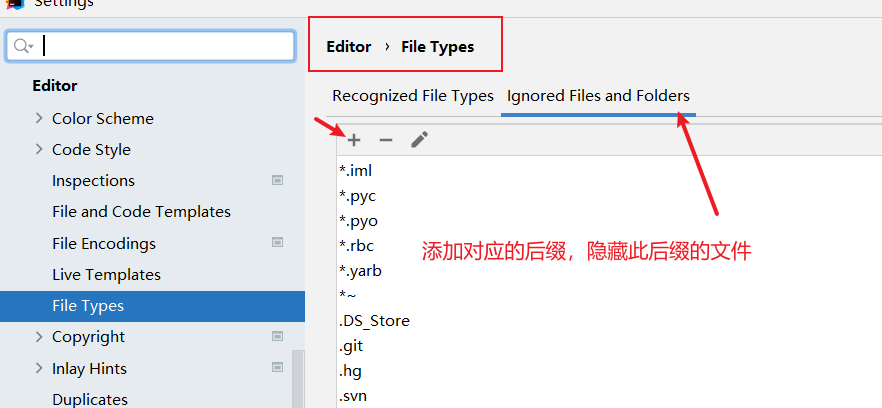Viewport: 882px width, 408px height.
Task: Open File and Code Templates page
Action: [141, 212]
